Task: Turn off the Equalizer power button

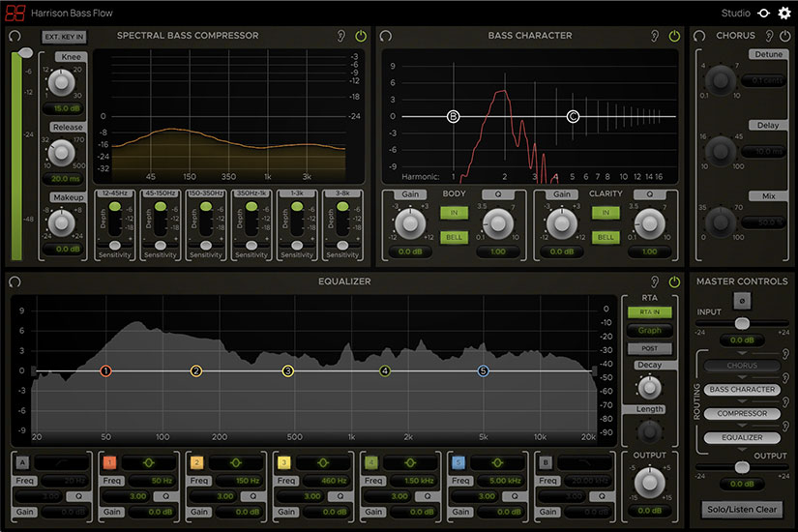Action: click(x=674, y=281)
